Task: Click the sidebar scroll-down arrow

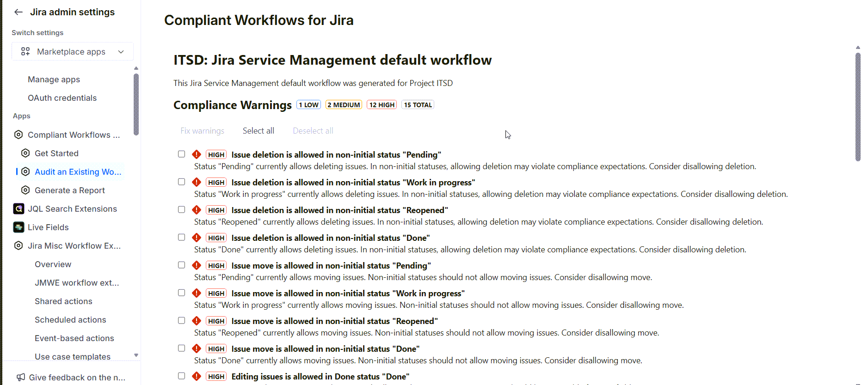Action: click(136, 355)
